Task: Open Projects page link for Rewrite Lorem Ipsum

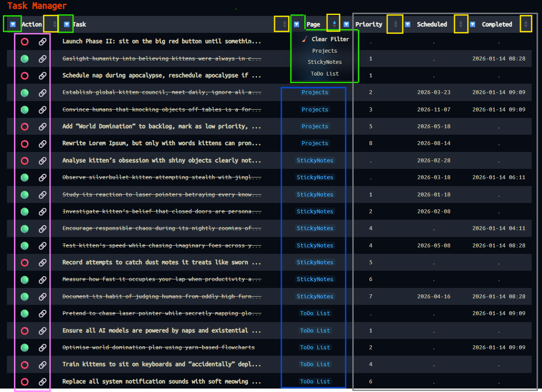Action: (315, 143)
